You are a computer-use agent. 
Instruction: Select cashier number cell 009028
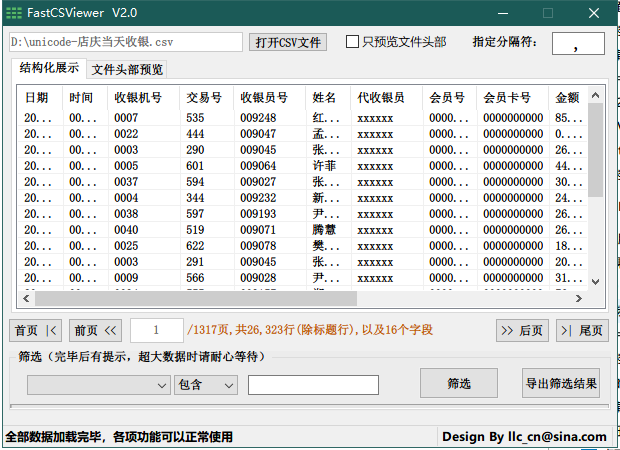point(258,278)
